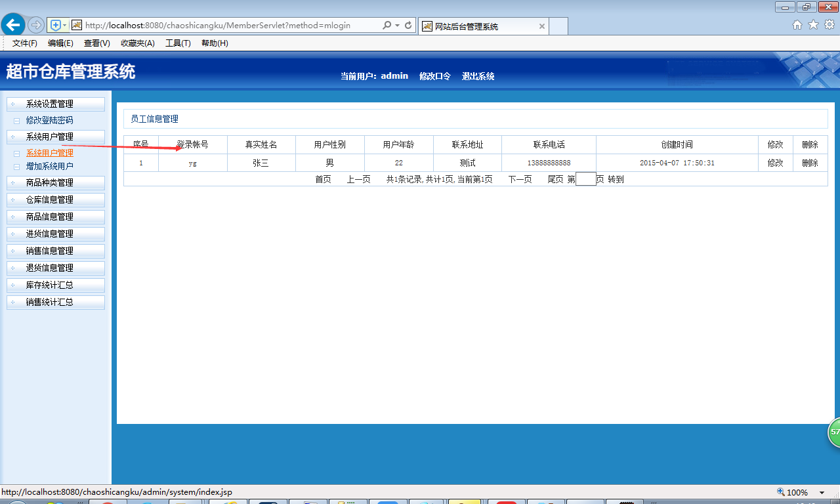Image resolution: width=840 pixels, height=504 pixels.
Task: Open the 文件(F) menu
Action: pyautogui.click(x=25, y=43)
